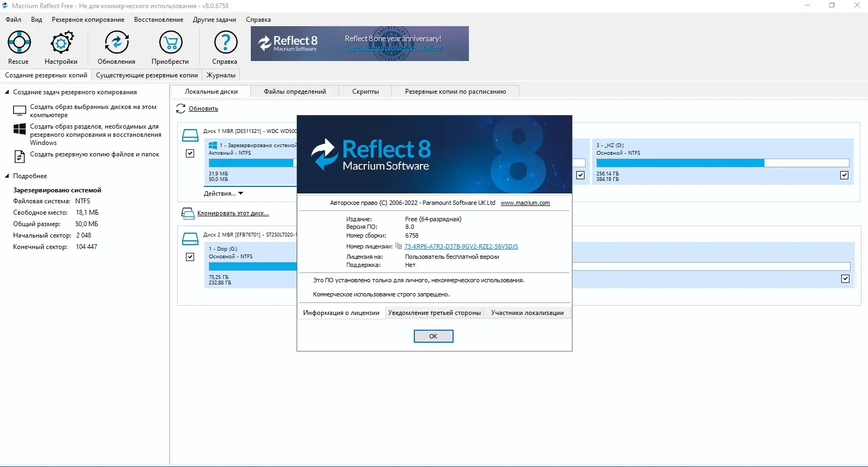Select the 3 - _HZ (D:) partition label
The height and width of the screenshot is (467, 868).
coord(610,145)
